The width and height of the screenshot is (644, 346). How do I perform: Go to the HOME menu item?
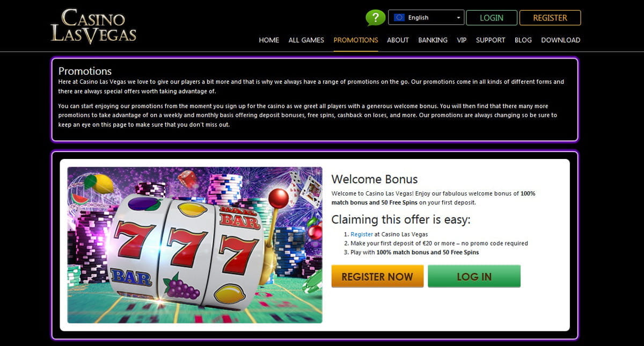pyautogui.click(x=269, y=40)
